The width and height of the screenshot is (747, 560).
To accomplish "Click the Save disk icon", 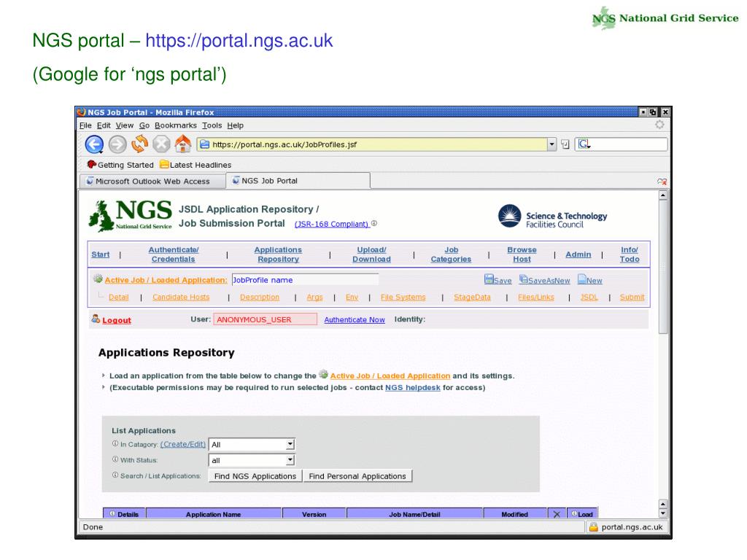I will click(x=489, y=279).
